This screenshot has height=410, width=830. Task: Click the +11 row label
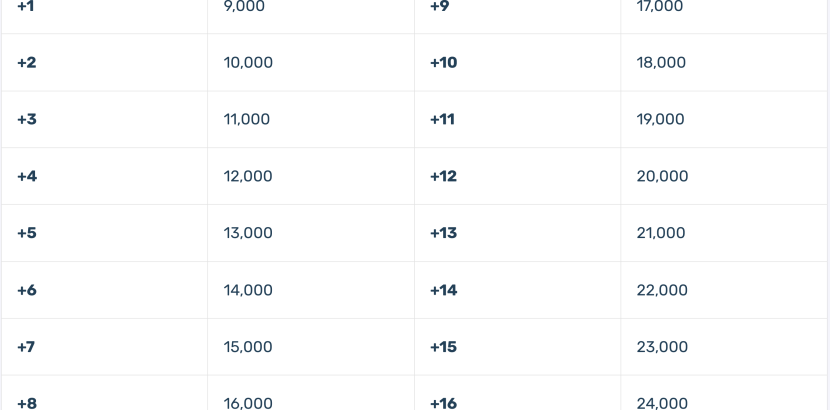[442, 119]
